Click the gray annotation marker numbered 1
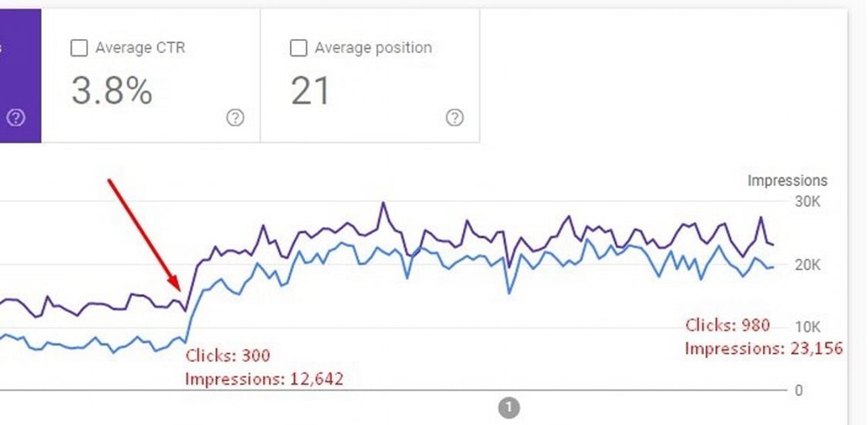The width and height of the screenshot is (868, 425). point(509,407)
